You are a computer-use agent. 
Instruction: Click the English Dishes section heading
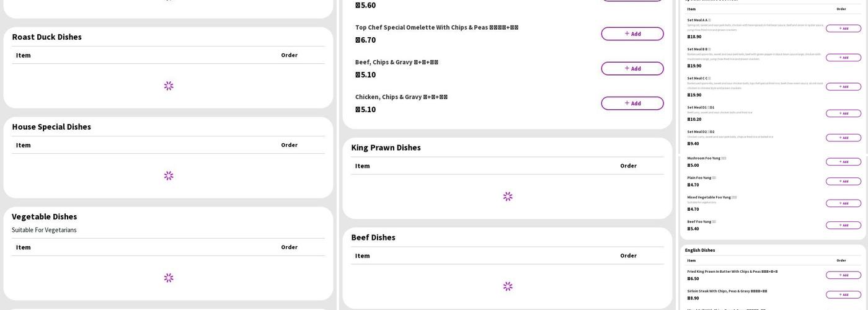pyautogui.click(x=700, y=250)
